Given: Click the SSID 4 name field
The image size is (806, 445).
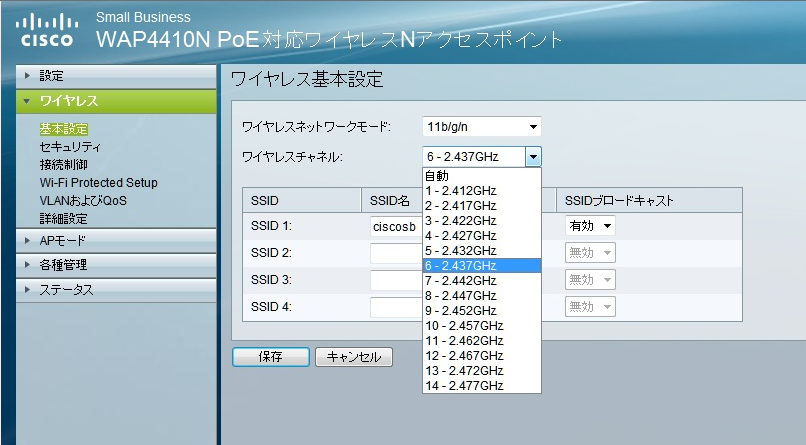Looking at the screenshot, I should coord(396,307).
